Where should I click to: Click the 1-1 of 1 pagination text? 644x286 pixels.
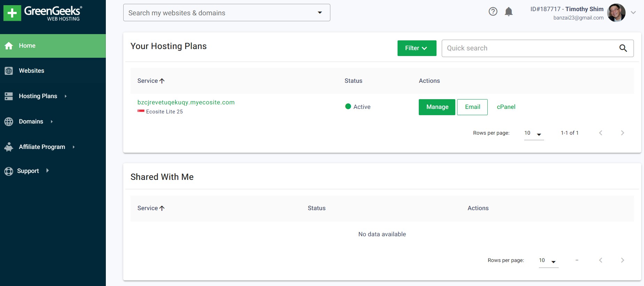(x=570, y=133)
